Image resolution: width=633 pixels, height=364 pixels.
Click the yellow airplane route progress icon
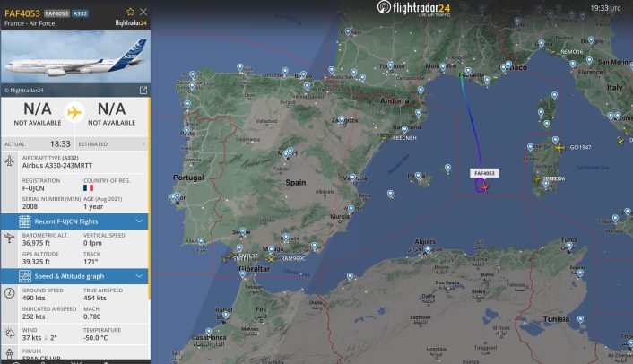(74, 112)
